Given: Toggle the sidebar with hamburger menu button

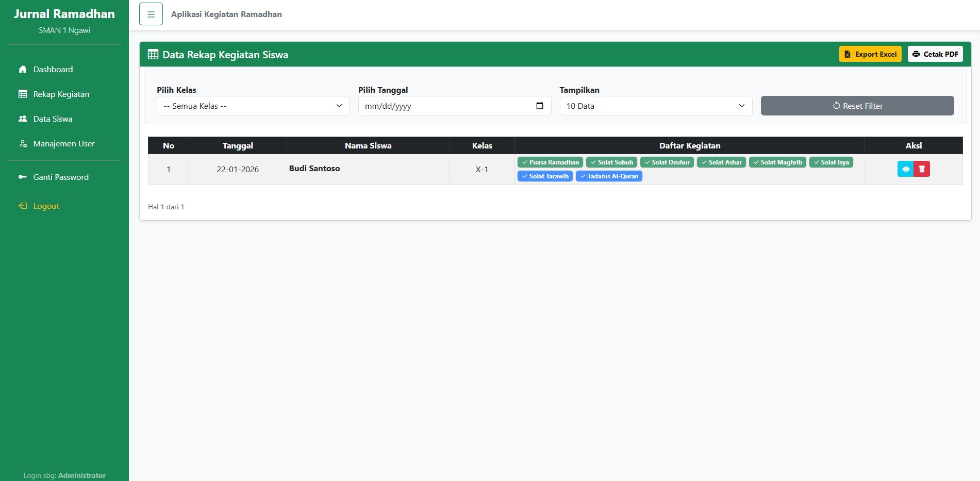Looking at the screenshot, I should tap(151, 14).
